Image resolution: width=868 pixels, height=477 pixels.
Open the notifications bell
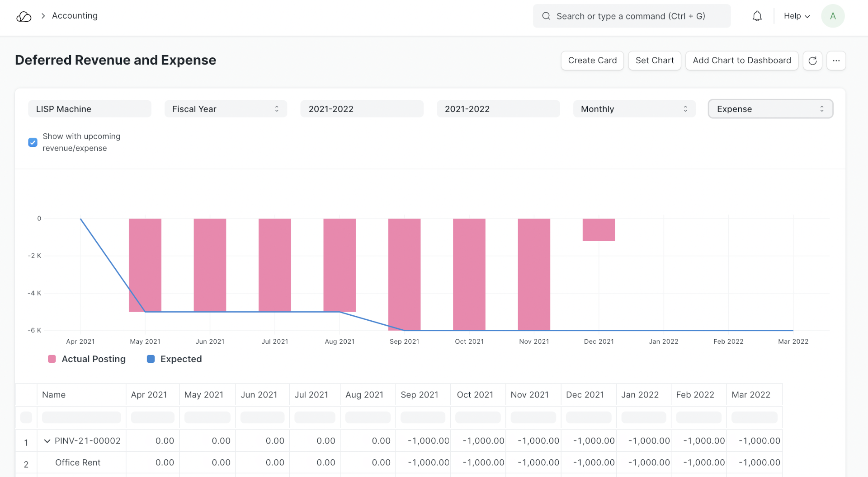(x=757, y=16)
